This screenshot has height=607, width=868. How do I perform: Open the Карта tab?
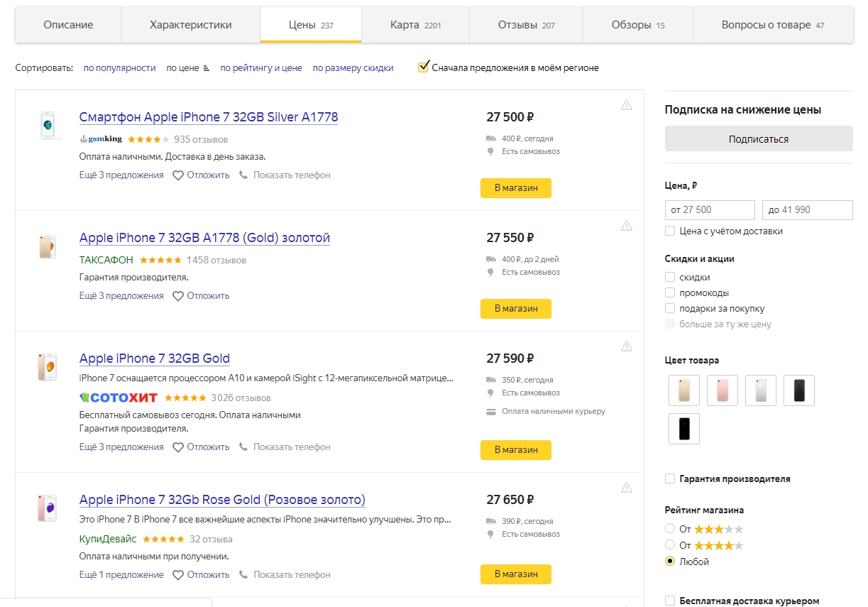[416, 25]
